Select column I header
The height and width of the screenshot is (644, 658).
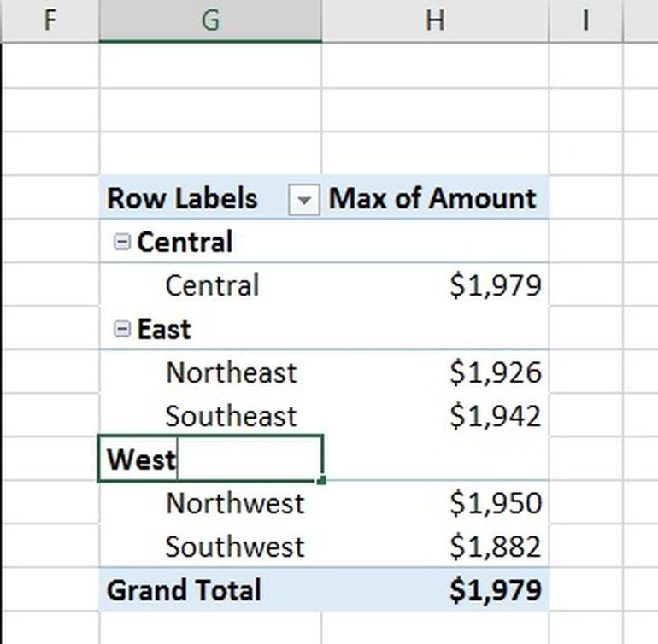coord(585,20)
